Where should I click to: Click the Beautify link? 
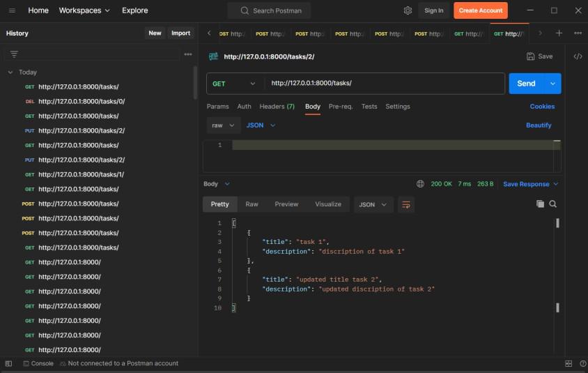pyautogui.click(x=538, y=125)
